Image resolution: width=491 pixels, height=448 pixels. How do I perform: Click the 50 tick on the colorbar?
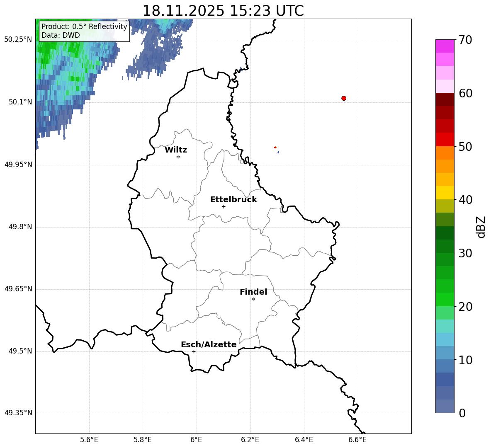pyautogui.click(x=465, y=146)
